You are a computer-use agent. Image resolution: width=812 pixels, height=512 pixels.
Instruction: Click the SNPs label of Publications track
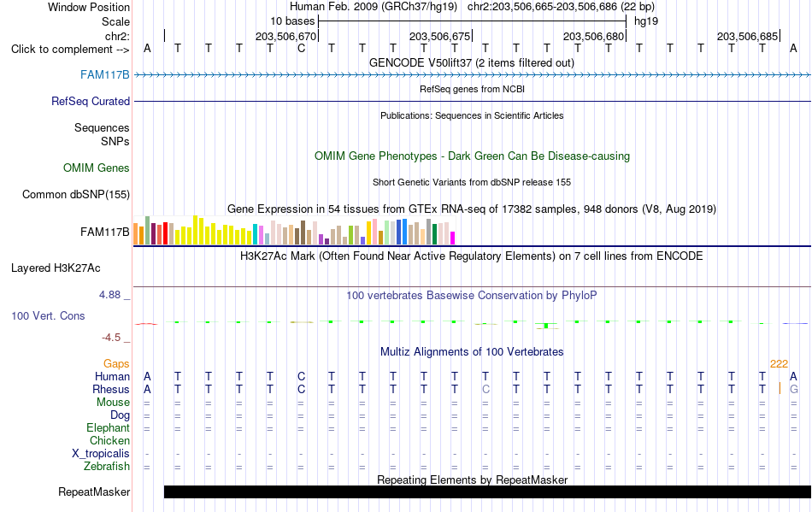[x=115, y=141]
